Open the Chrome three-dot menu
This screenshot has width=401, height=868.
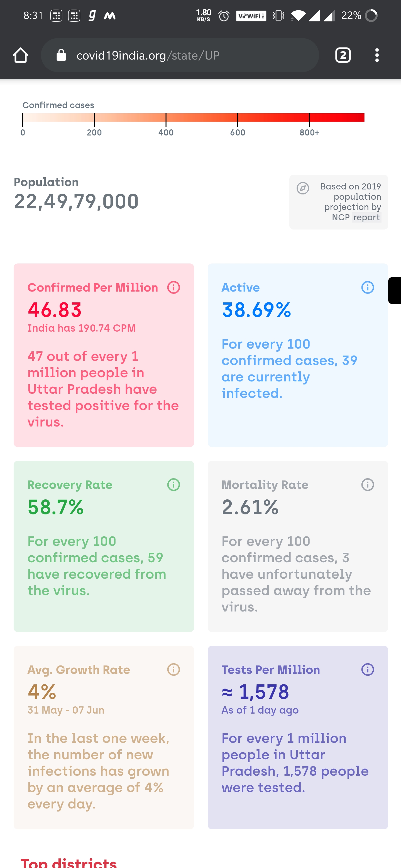tap(377, 55)
